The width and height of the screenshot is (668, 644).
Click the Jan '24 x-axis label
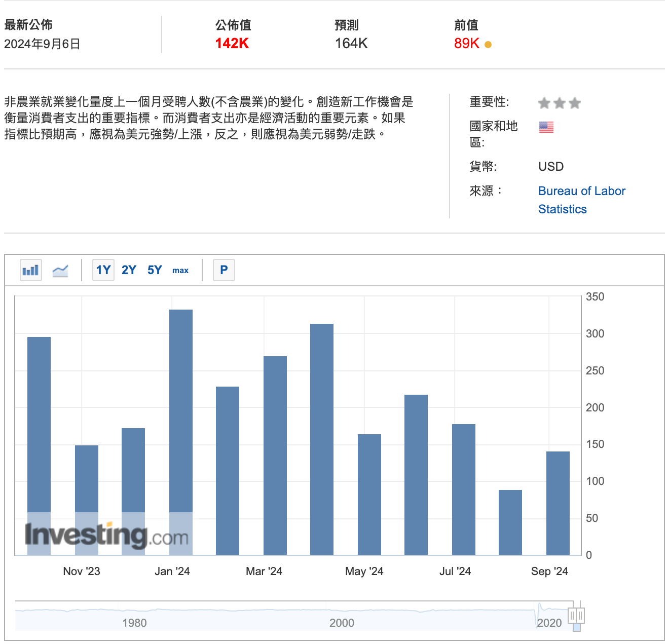172,572
